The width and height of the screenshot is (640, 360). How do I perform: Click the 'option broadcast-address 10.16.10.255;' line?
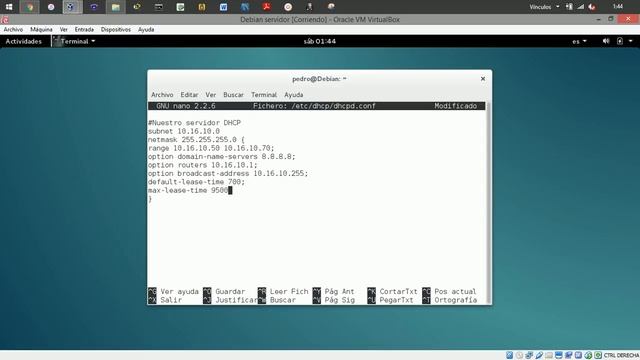coord(228,173)
